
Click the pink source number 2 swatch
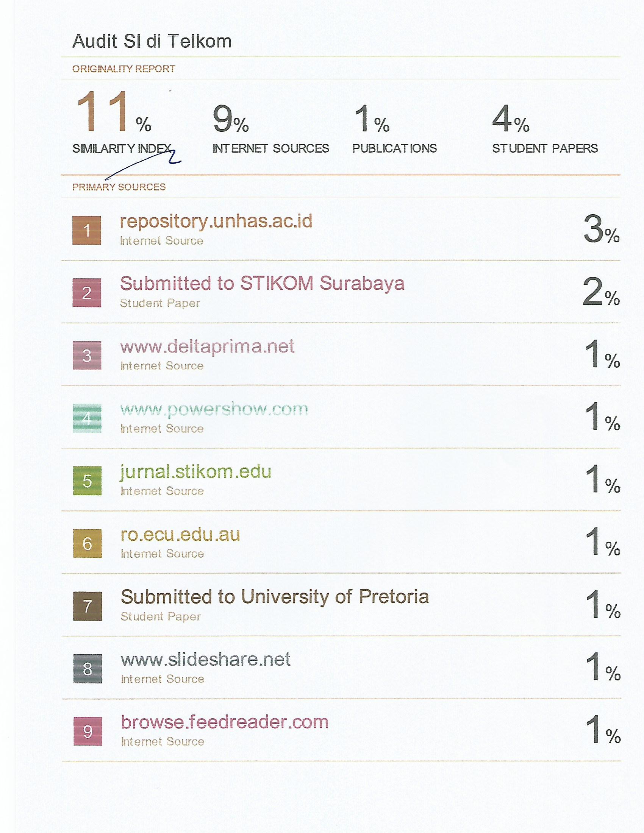[x=87, y=293]
